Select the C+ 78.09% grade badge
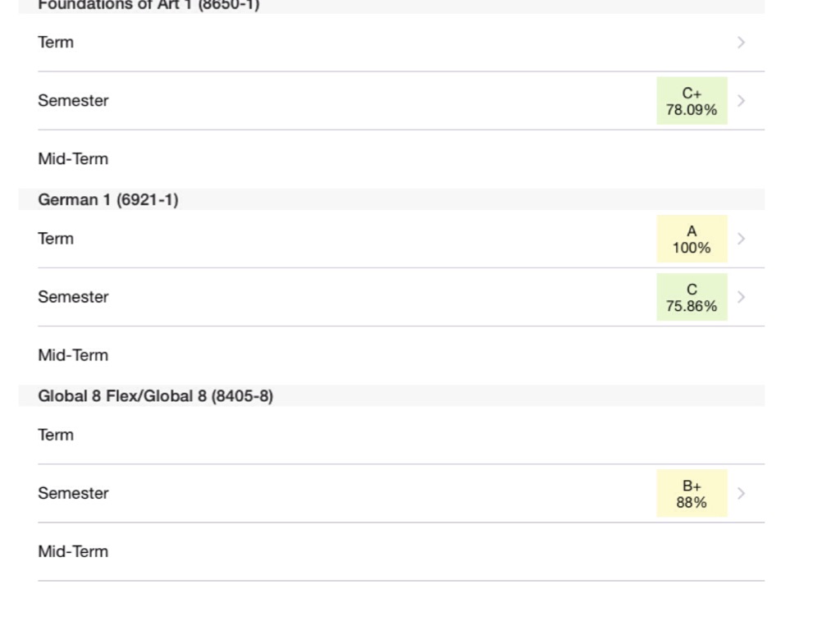This screenshot has height=630, width=840. [x=692, y=101]
